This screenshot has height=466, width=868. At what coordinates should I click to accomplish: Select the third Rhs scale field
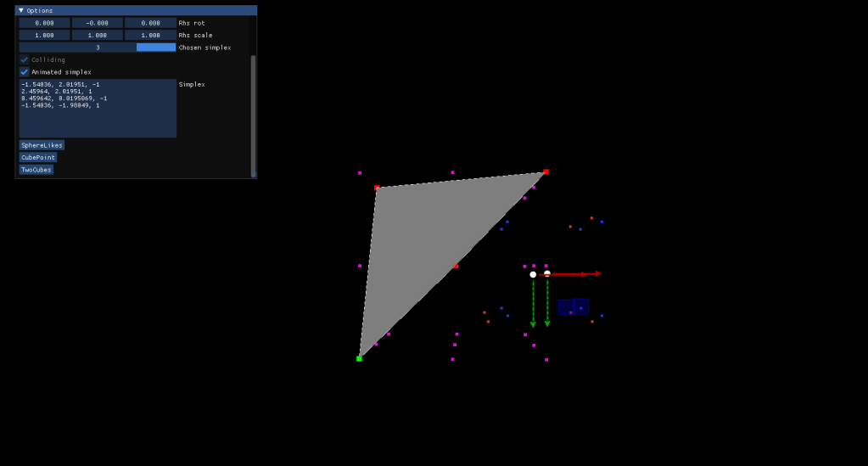[150, 36]
